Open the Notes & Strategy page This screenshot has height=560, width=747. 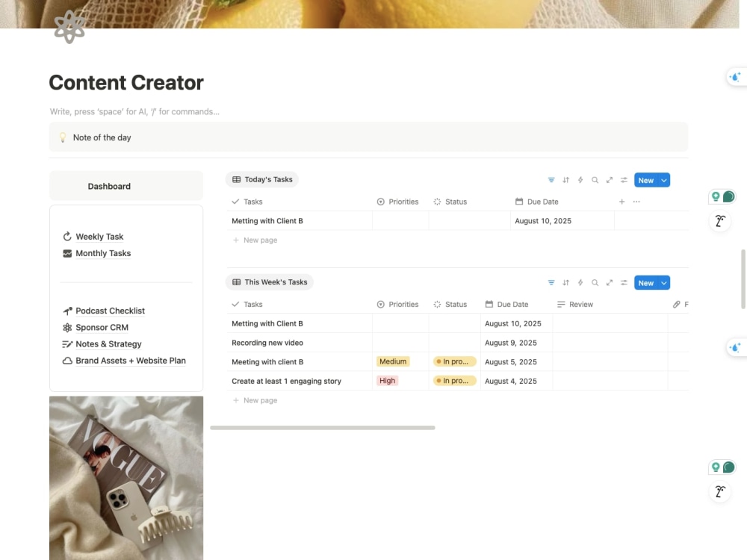tap(108, 343)
